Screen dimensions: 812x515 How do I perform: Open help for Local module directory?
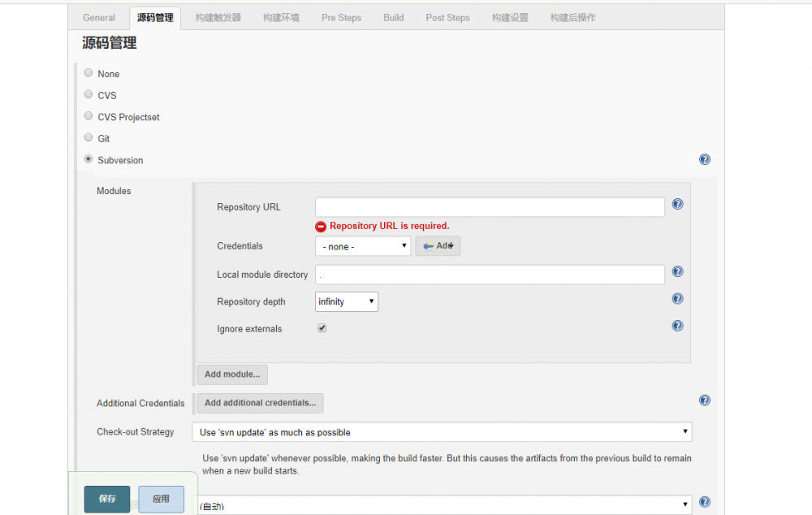(677, 271)
